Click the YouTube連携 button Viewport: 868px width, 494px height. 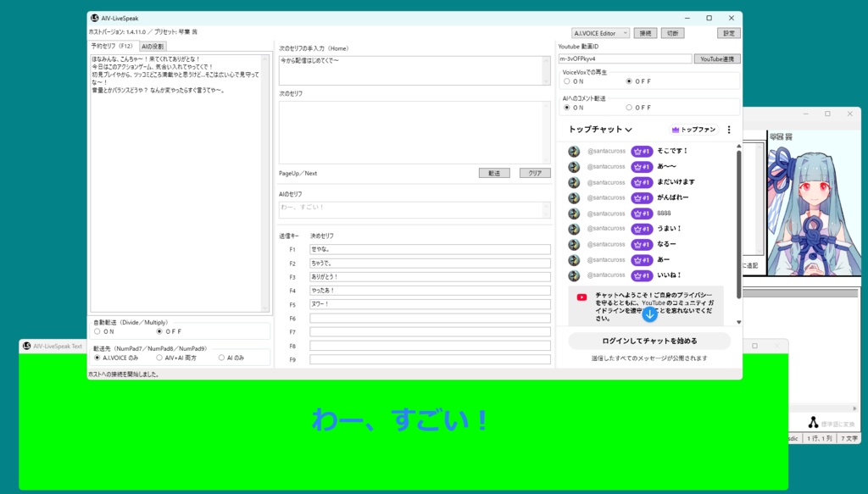[x=717, y=58]
